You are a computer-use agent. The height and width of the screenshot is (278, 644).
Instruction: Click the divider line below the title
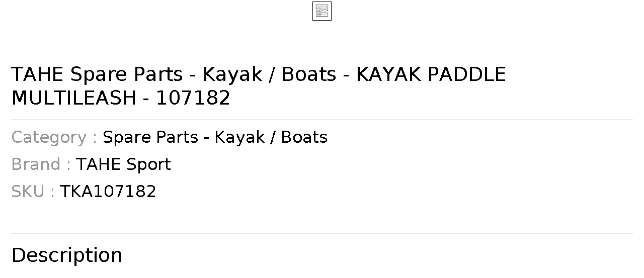(x=322, y=119)
